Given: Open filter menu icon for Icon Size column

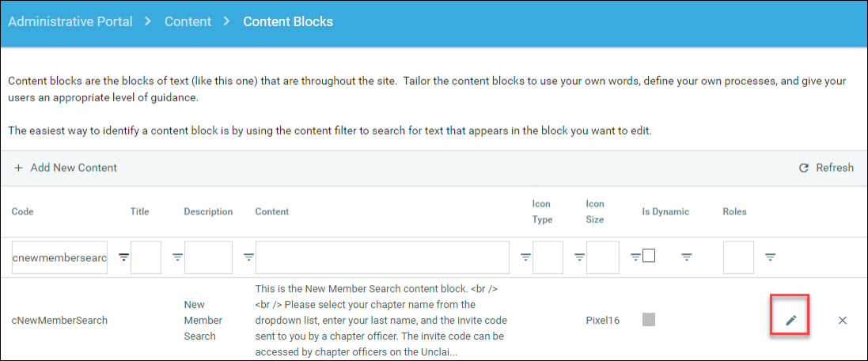Looking at the screenshot, I should (x=635, y=256).
